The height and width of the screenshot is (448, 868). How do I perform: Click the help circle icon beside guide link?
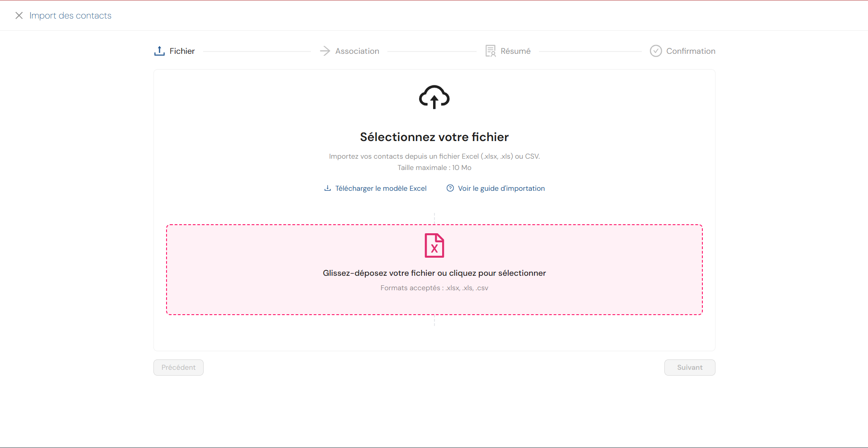click(450, 188)
